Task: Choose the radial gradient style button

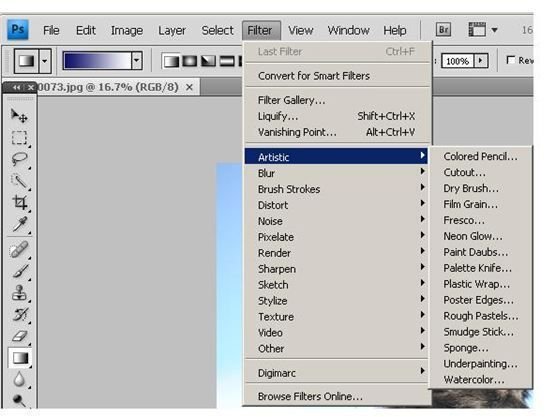Action: point(189,62)
